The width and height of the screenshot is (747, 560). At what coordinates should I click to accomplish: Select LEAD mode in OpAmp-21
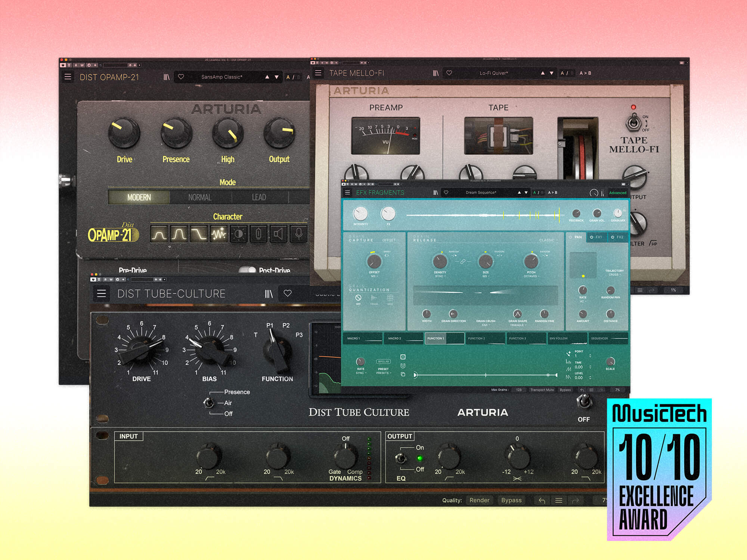[259, 197]
